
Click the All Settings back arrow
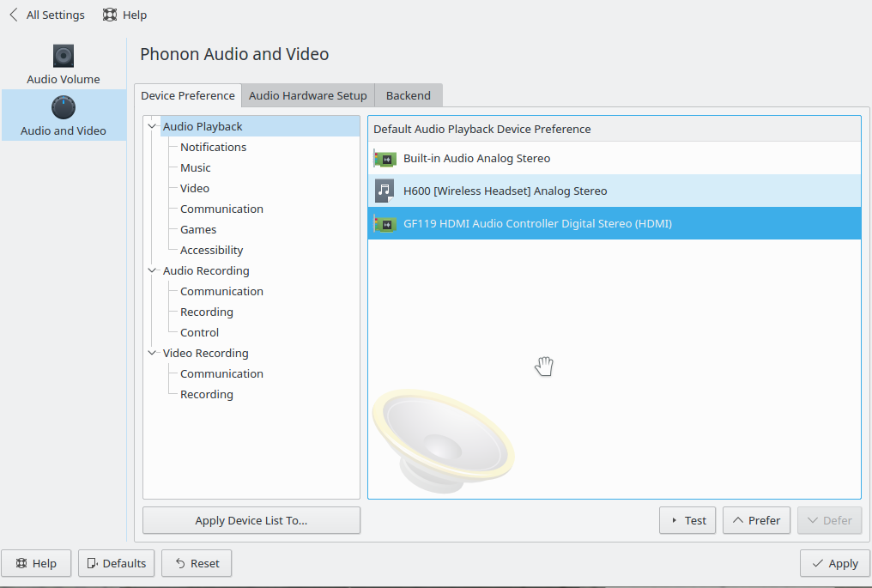tap(14, 15)
